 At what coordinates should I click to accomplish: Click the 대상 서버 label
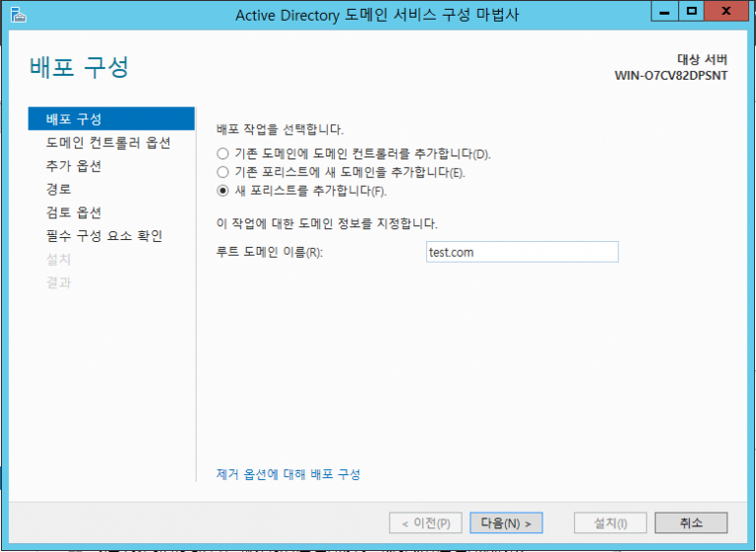pos(702,59)
